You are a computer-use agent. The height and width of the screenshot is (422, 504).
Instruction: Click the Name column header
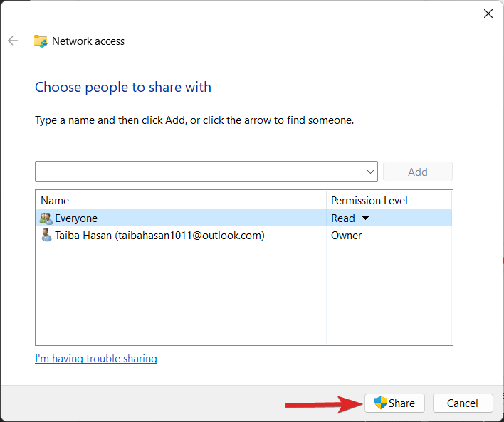(55, 201)
